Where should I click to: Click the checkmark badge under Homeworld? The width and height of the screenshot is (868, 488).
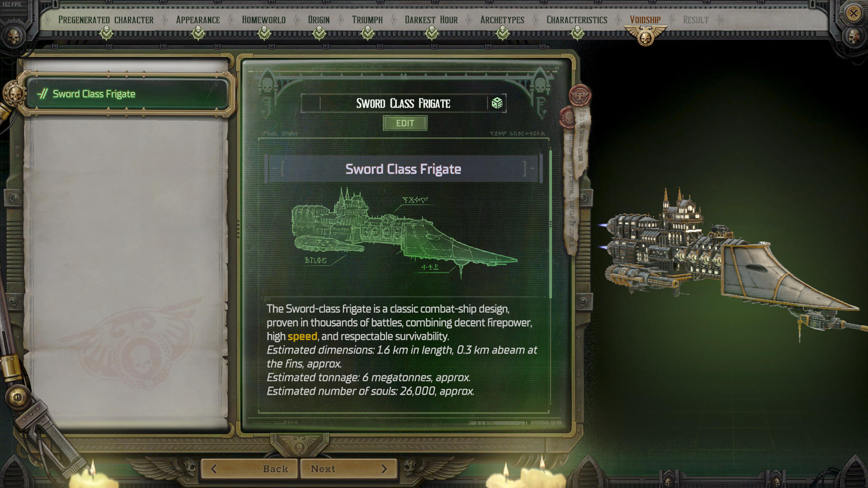(x=264, y=33)
